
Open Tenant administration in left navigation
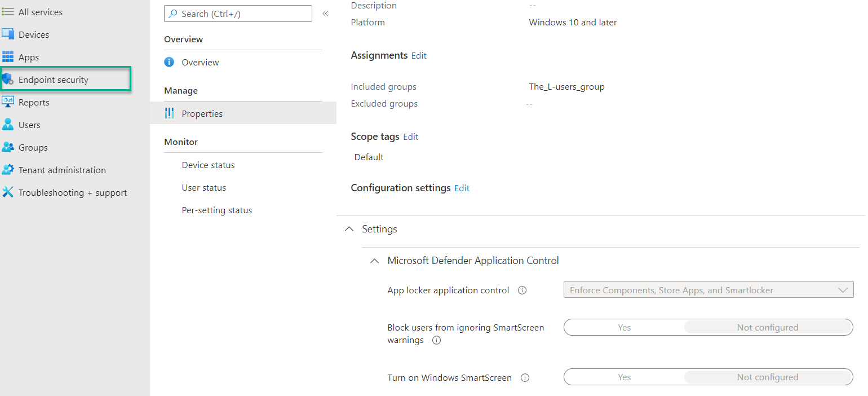pos(62,170)
